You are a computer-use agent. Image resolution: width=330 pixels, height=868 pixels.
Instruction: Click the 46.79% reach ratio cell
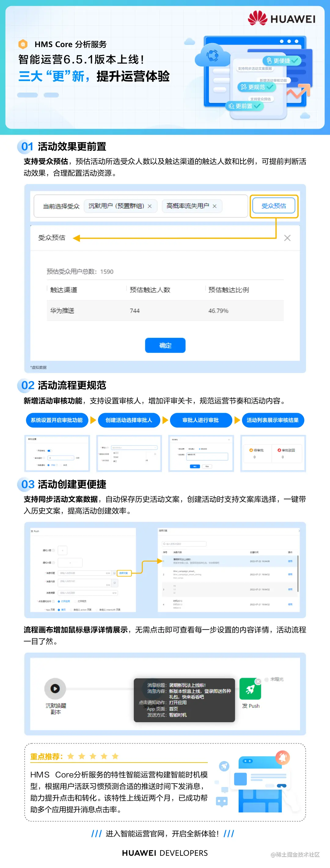(218, 311)
